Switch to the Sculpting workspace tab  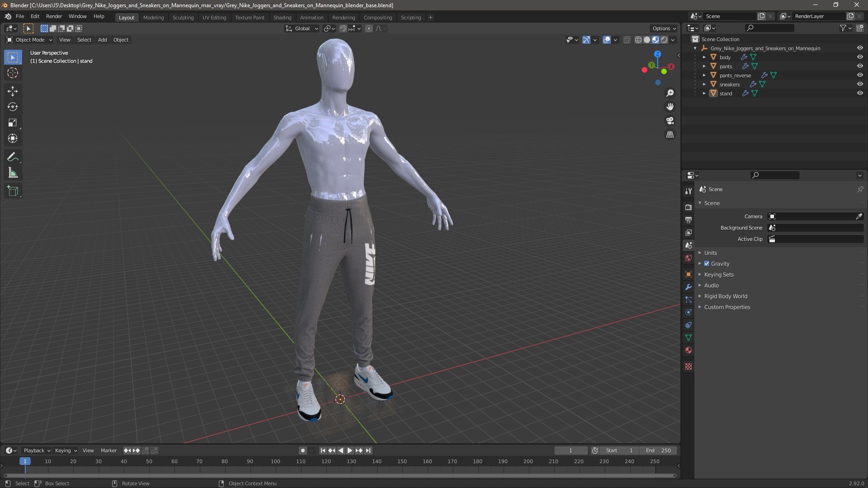tap(183, 18)
